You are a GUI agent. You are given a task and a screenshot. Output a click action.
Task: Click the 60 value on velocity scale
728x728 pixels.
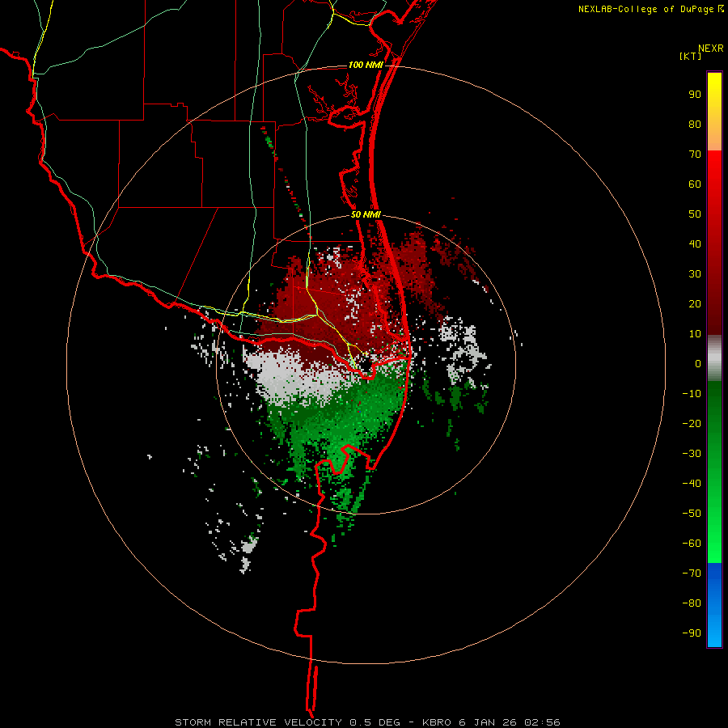coord(695,184)
